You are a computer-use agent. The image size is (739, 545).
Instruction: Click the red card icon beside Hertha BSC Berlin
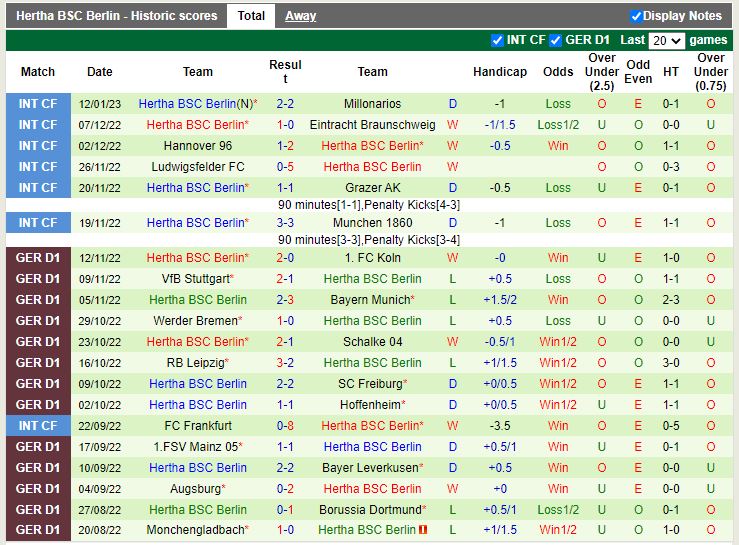(423, 530)
